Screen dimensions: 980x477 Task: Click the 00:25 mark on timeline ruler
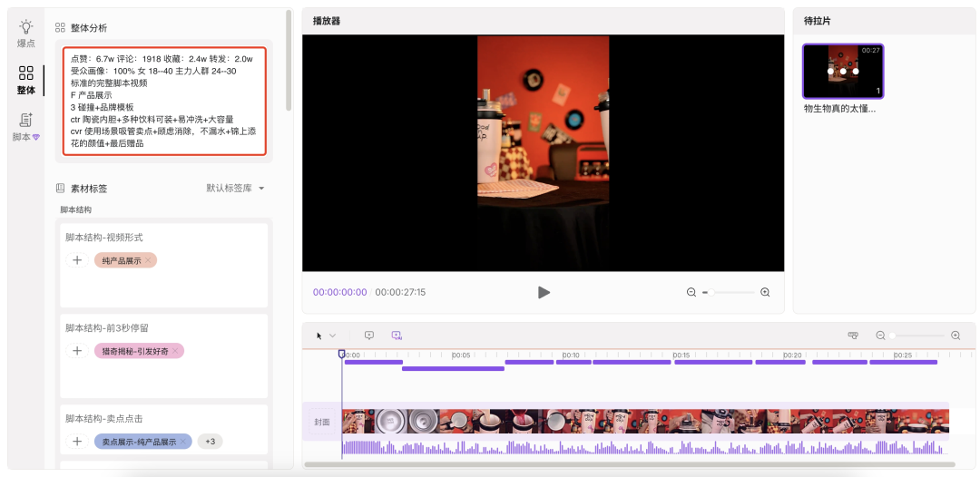coord(903,355)
